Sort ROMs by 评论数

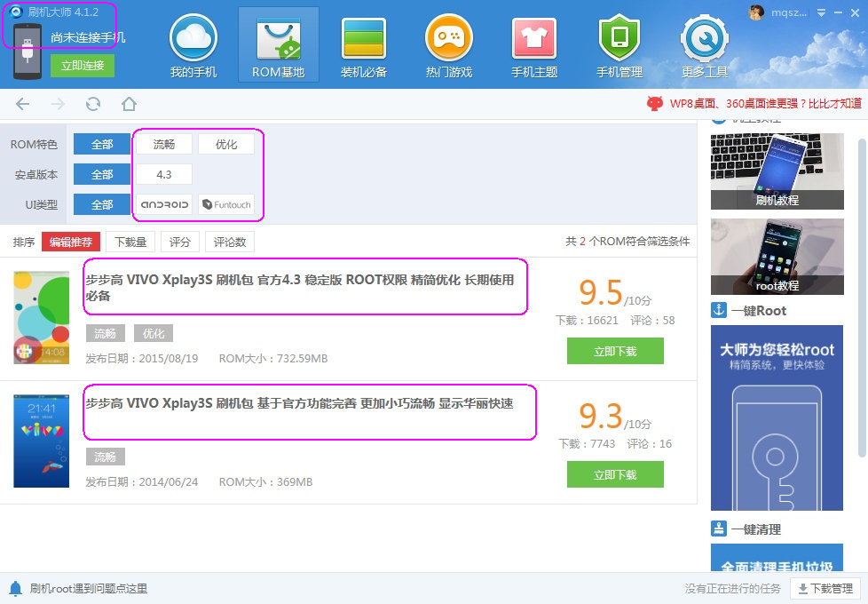(230, 242)
